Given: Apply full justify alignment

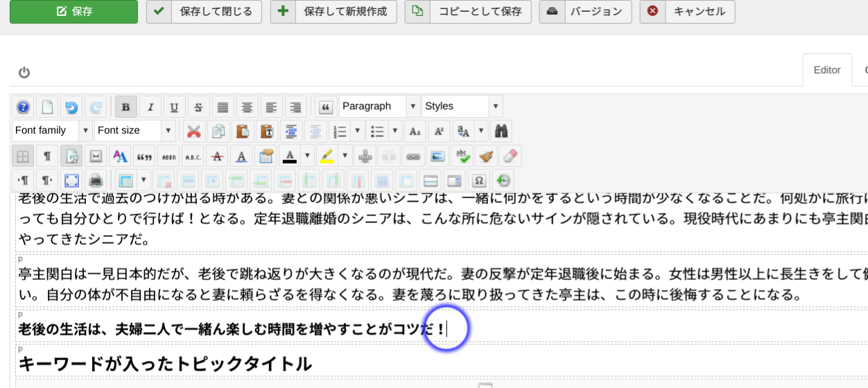Looking at the screenshot, I should pos(223,107).
